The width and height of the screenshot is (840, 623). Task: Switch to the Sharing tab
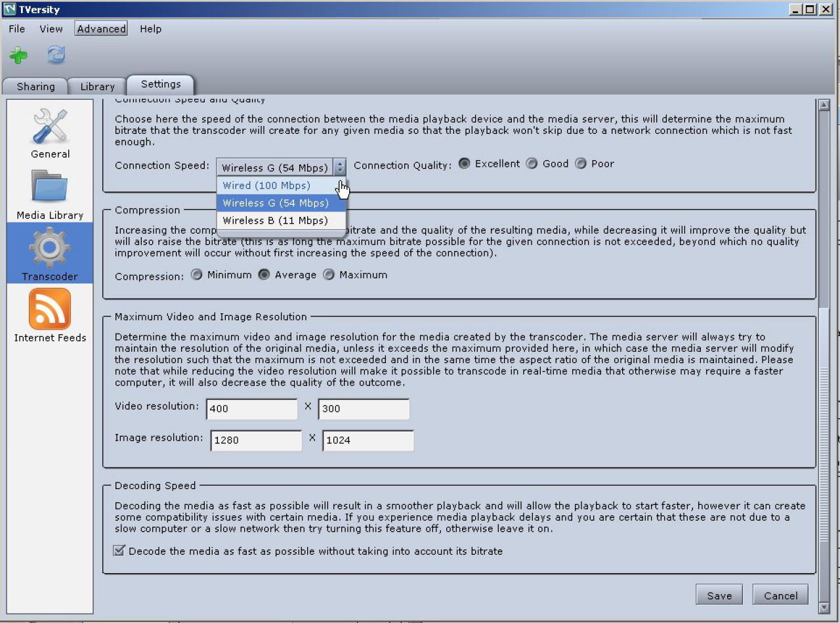tap(35, 87)
